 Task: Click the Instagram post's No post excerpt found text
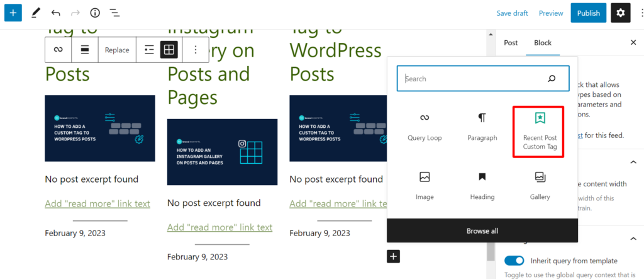[x=214, y=203]
